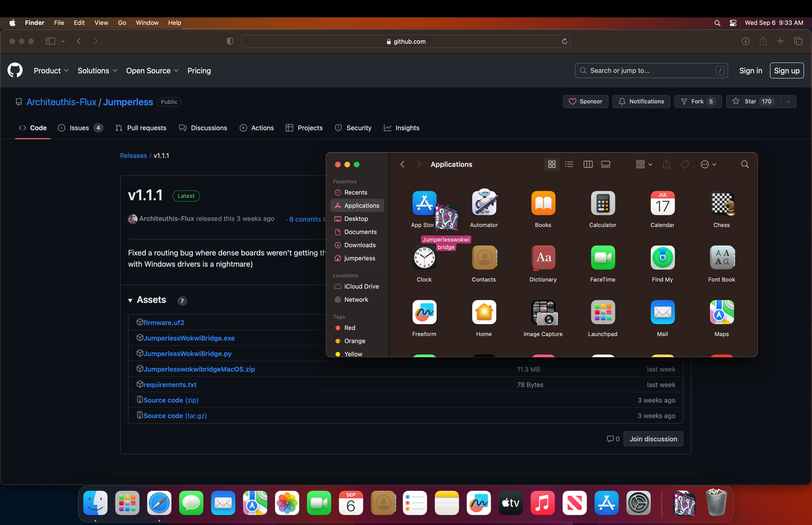Open the Image Capture application
812x525 pixels.
543,312
